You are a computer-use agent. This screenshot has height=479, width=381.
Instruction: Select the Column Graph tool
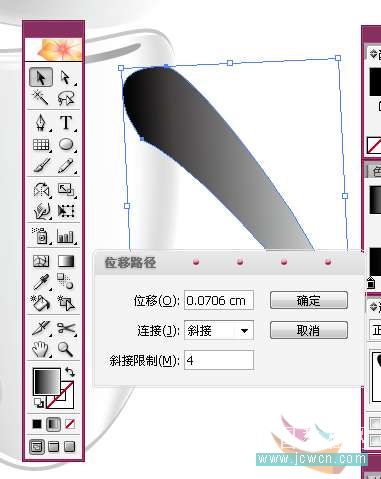[66, 236]
